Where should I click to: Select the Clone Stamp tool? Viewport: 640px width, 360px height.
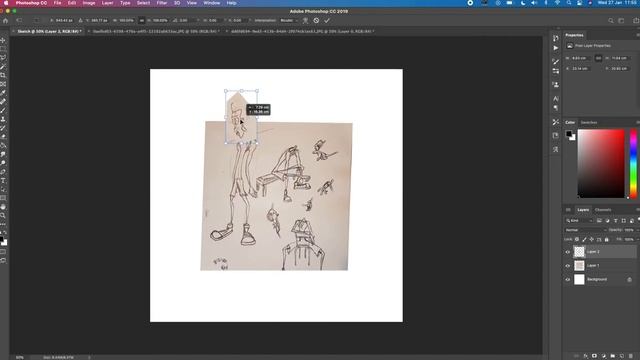click(x=3, y=119)
